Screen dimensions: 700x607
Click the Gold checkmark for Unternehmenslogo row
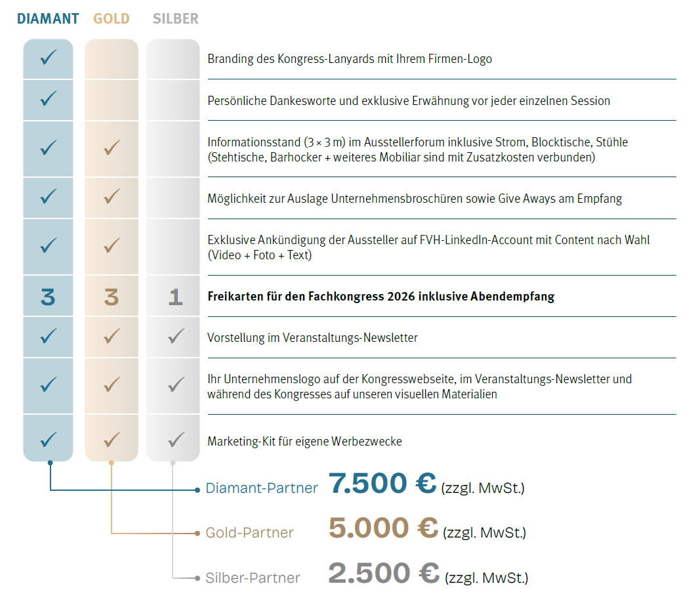pyautogui.click(x=112, y=385)
